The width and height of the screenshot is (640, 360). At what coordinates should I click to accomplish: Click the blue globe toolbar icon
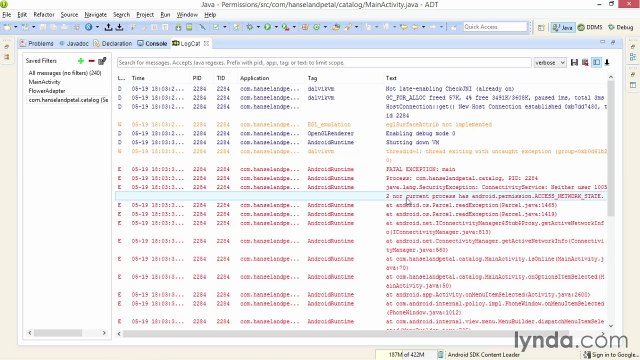89,27
